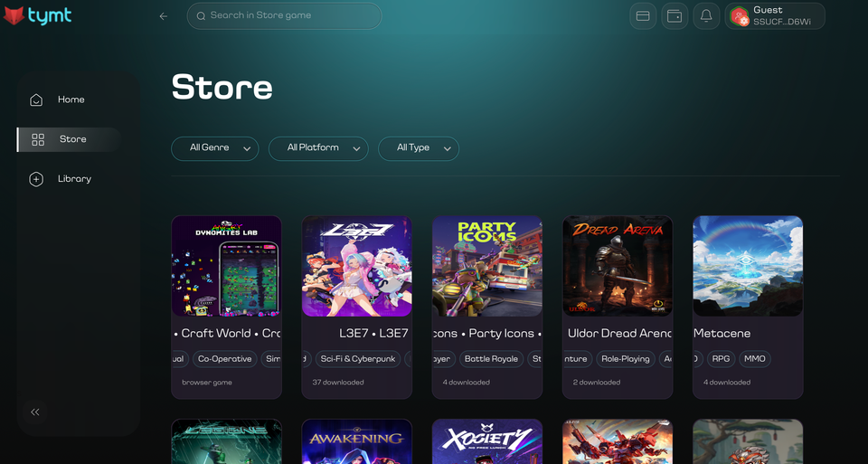Click the Battle Royale tag
Screen dimensions: 868x464
tap(491, 359)
